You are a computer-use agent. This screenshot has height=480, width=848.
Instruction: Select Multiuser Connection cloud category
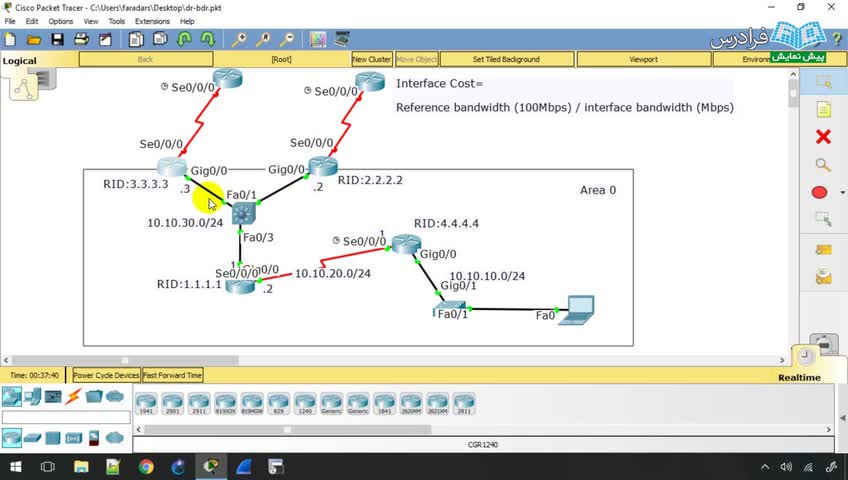115,397
